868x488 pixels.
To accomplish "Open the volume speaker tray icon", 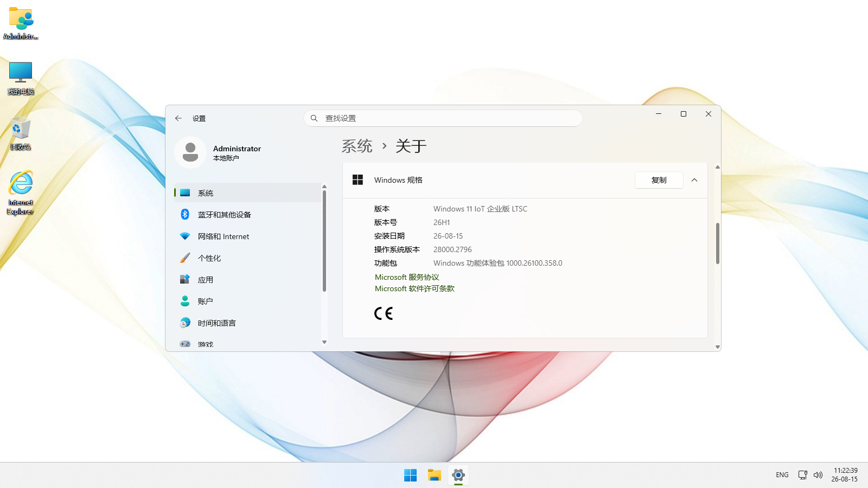I will point(818,475).
